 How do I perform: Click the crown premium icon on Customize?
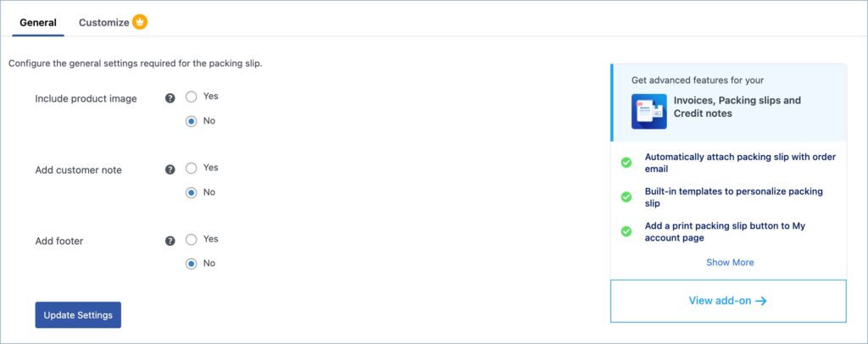[140, 23]
